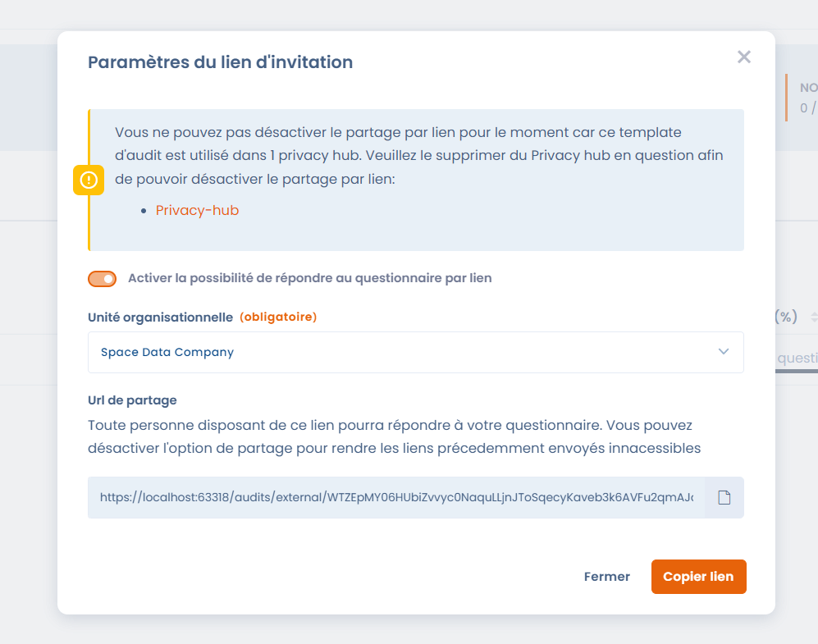Click the orange '(obligatoire)' marker
The width and height of the screenshot is (818, 644).
point(278,317)
